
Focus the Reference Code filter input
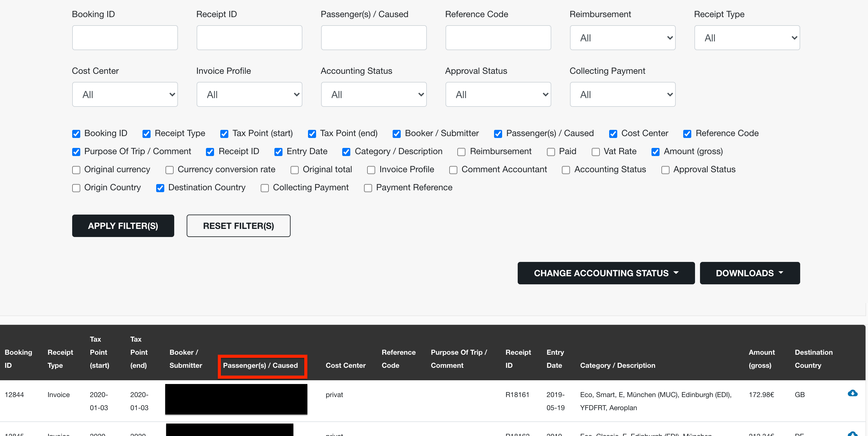[498, 38]
